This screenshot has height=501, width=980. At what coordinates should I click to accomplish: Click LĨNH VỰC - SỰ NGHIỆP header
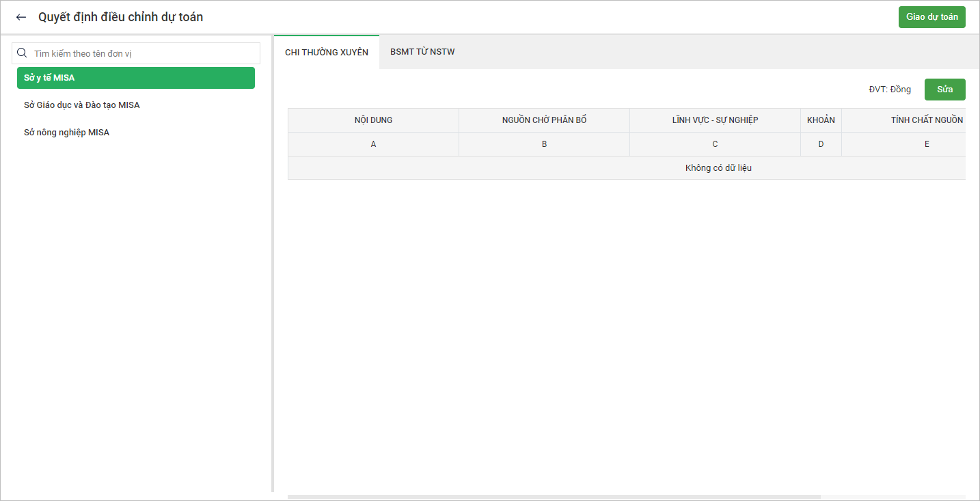point(715,120)
